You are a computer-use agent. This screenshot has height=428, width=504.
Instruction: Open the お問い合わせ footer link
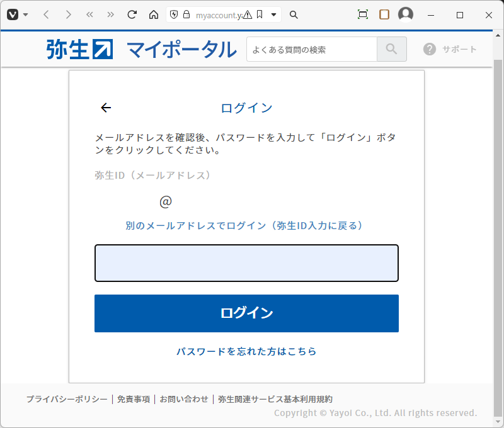click(184, 399)
